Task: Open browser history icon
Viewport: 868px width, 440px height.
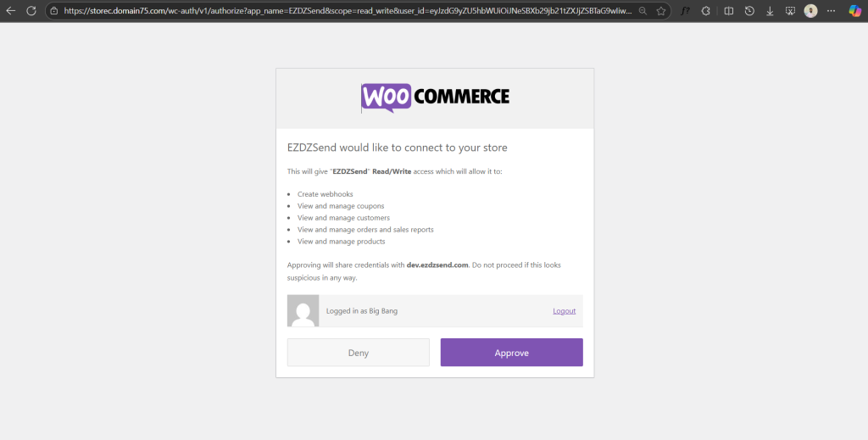Action: tap(749, 11)
